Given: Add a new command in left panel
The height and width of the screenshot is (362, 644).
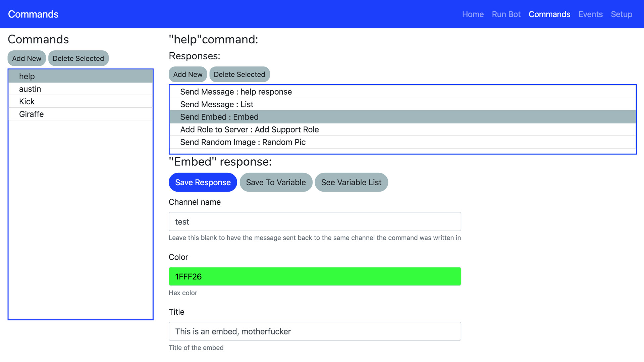Looking at the screenshot, I should 26,58.
